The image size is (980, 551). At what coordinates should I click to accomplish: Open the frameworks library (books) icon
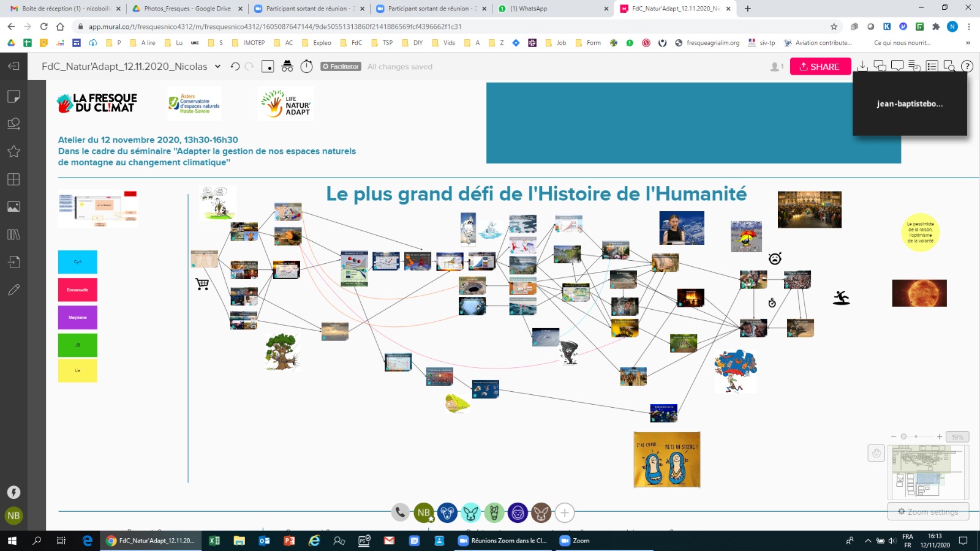(x=13, y=234)
